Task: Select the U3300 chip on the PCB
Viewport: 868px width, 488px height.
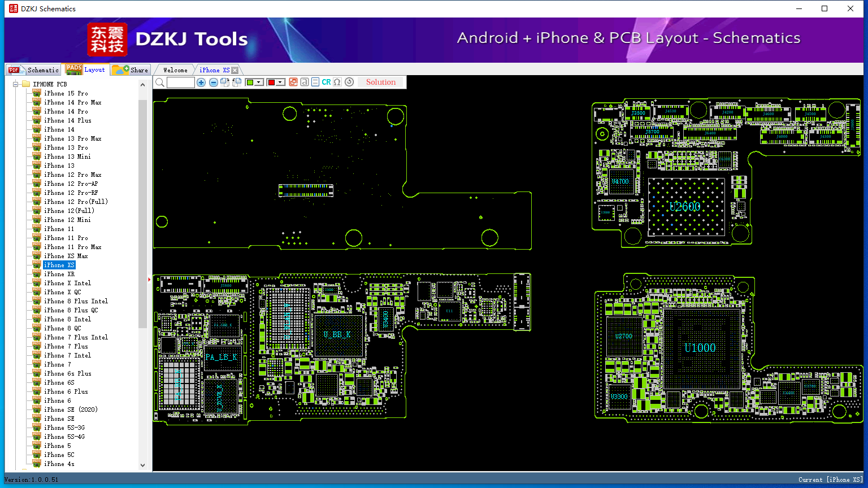Action: click(x=619, y=396)
